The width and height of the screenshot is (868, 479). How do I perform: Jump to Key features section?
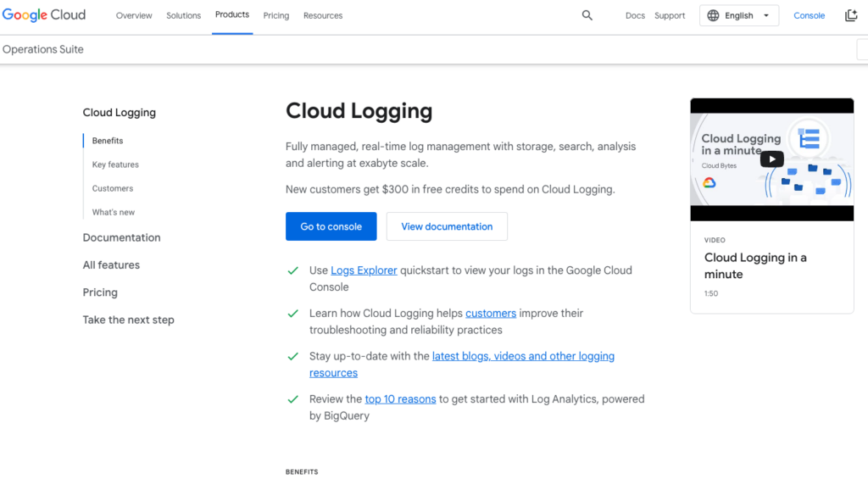pos(115,164)
